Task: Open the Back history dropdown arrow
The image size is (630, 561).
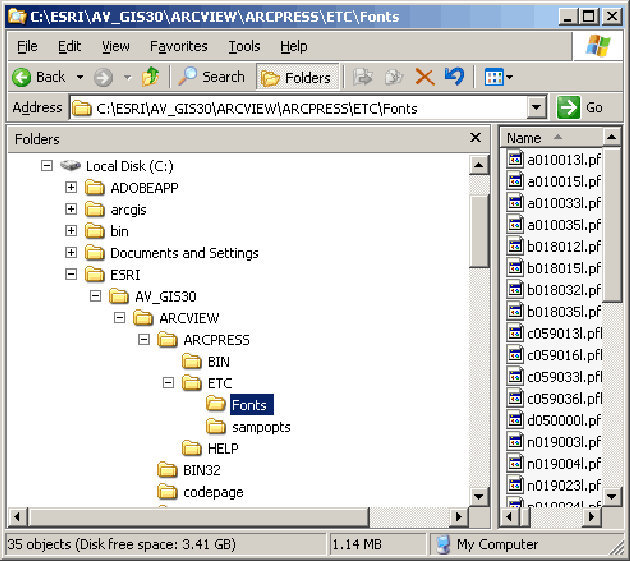Action: [80, 77]
